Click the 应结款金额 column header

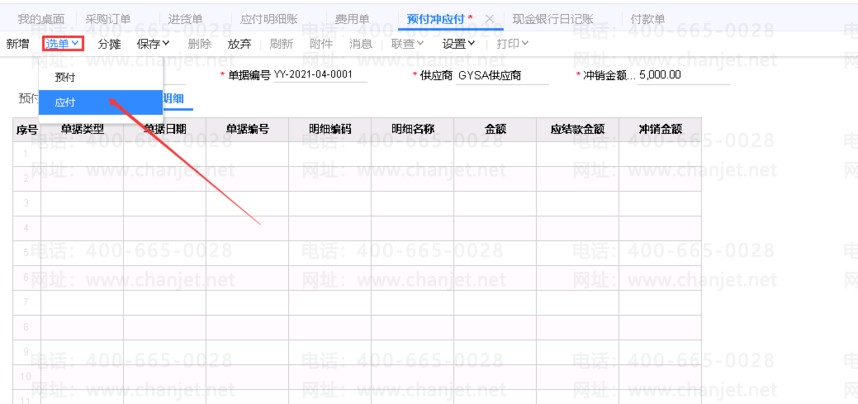pos(578,130)
